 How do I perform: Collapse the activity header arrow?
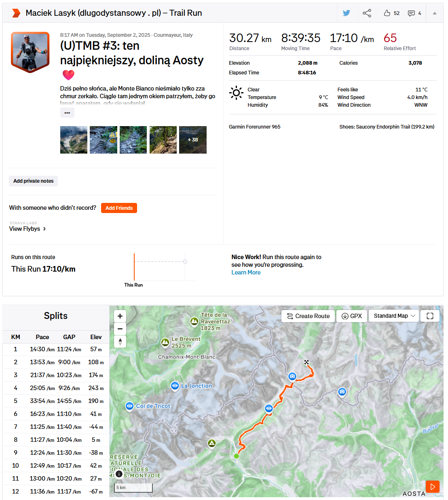coord(435,13)
